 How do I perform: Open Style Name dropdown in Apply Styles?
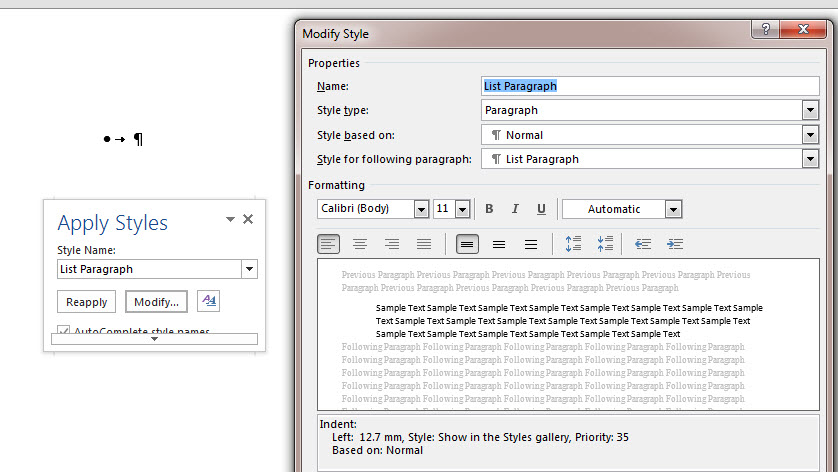(249, 269)
